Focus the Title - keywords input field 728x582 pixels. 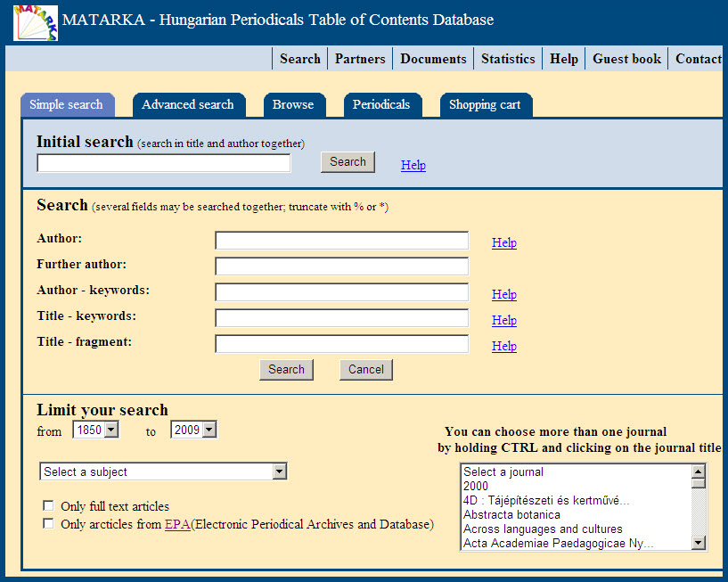[x=341, y=318]
